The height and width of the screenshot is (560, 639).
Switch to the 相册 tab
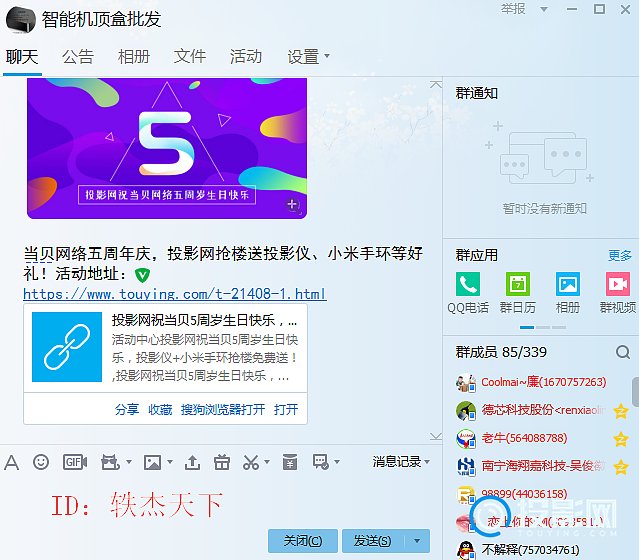click(x=134, y=57)
